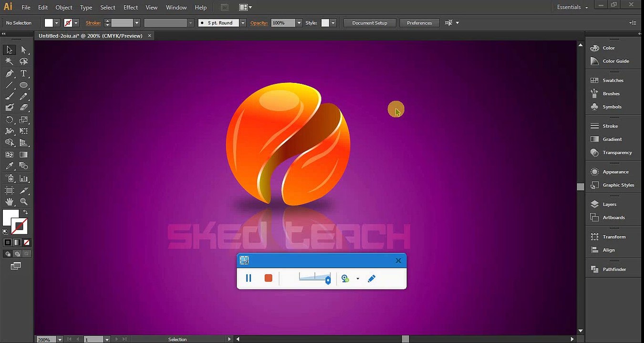644x343 pixels.
Task: Click the Preferences button
Action: point(419,23)
